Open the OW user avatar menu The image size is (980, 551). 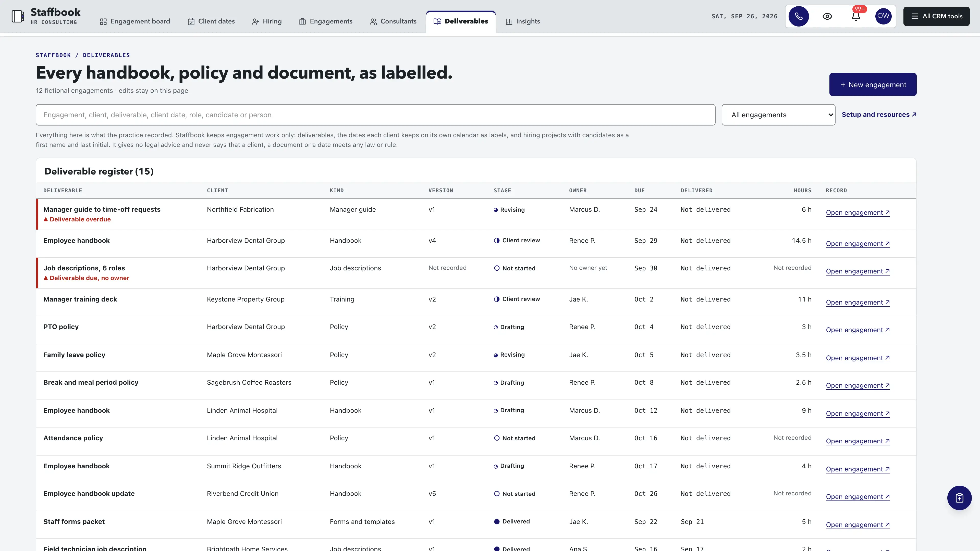883,16
